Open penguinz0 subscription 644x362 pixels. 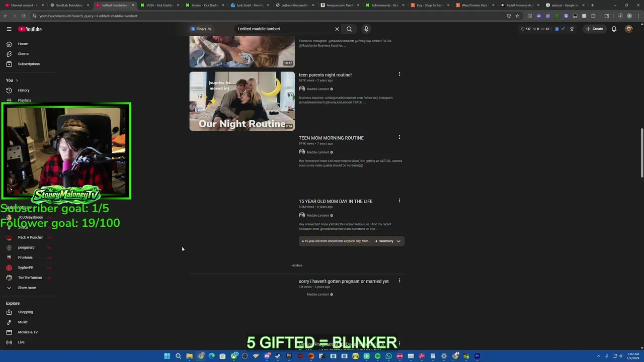26,247
